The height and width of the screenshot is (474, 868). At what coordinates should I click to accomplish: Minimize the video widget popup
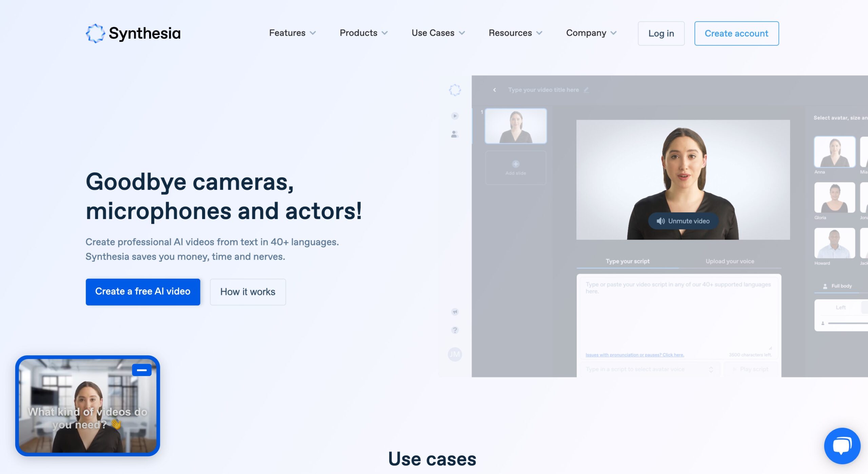click(x=141, y=370)
